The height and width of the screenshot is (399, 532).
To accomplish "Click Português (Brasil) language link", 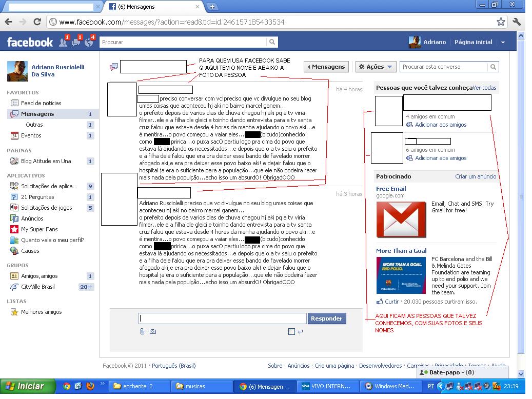I will click(174, 366).
